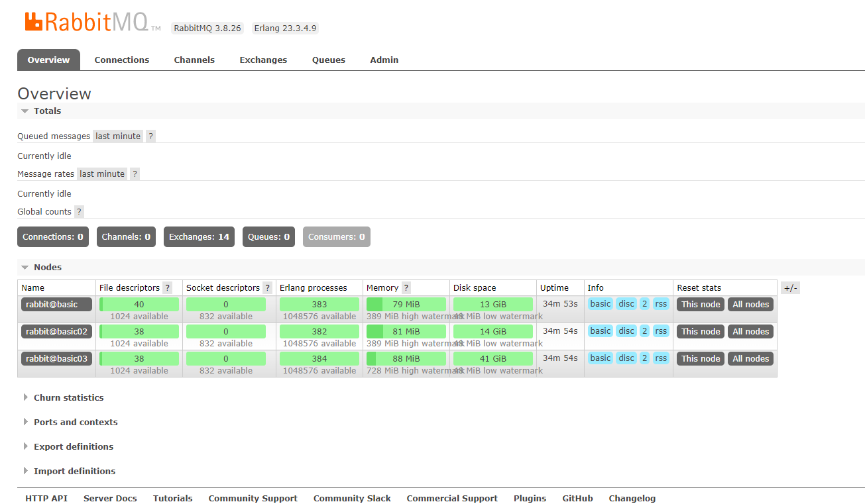865x504 pixels.
Task: Open the Exchanges tab
Action: (x=263, y=60)
